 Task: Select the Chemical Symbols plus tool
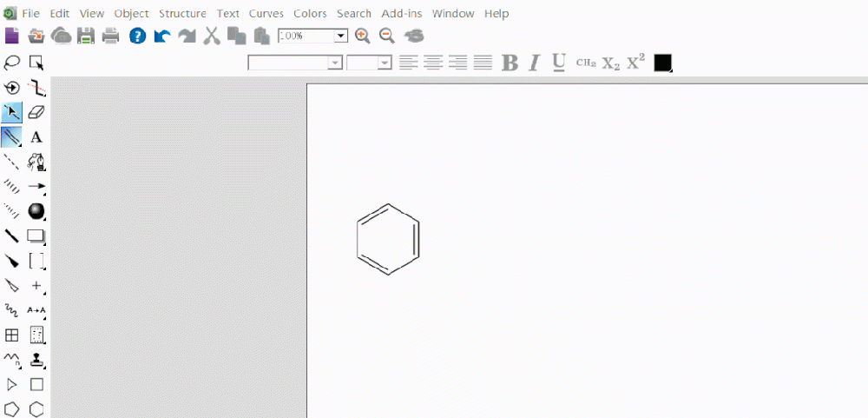point(36,285)
